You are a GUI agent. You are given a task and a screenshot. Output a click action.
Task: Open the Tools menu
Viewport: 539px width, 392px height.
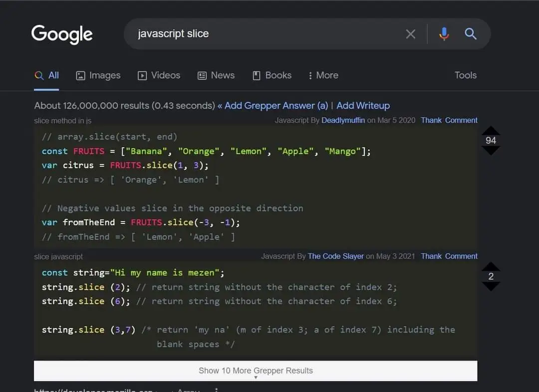point(466,75)
